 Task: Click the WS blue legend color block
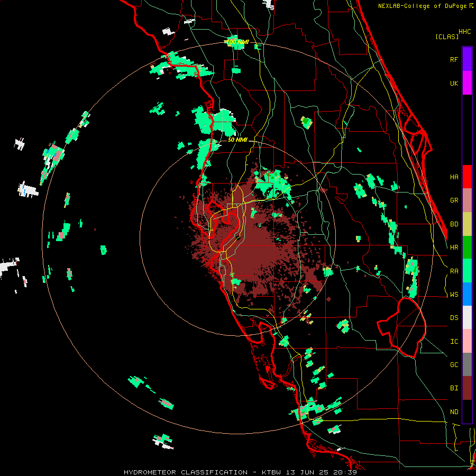tap(467, 294)
